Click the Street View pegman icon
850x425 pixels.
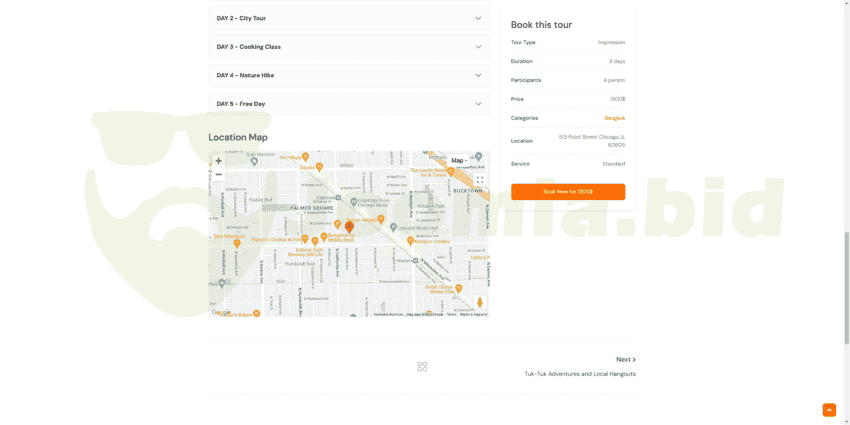[479, 302]
